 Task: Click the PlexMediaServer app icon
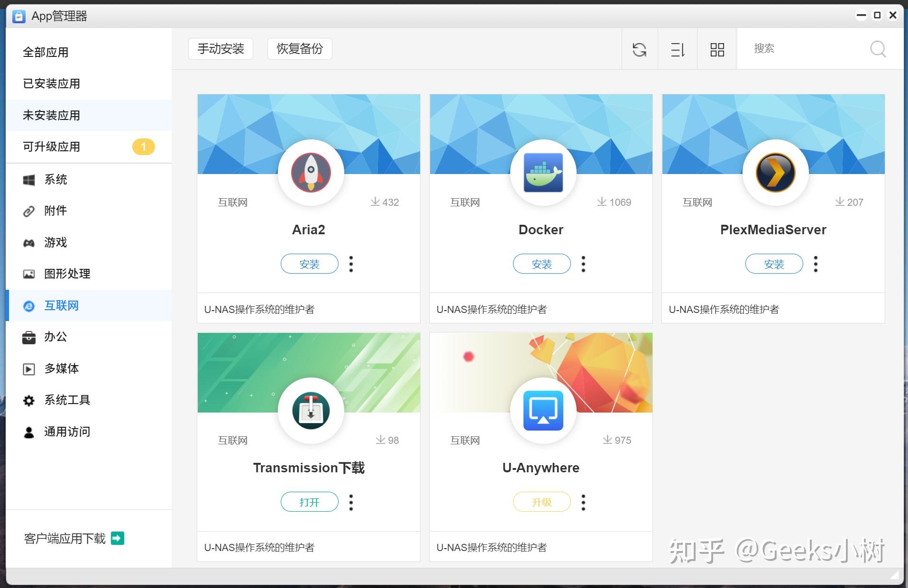[776, 173]
